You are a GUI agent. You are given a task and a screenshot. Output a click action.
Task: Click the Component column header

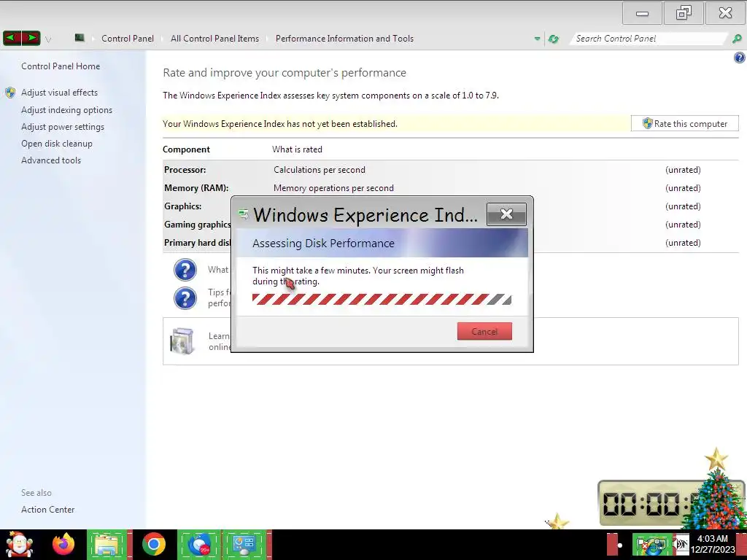pos(186,149)
